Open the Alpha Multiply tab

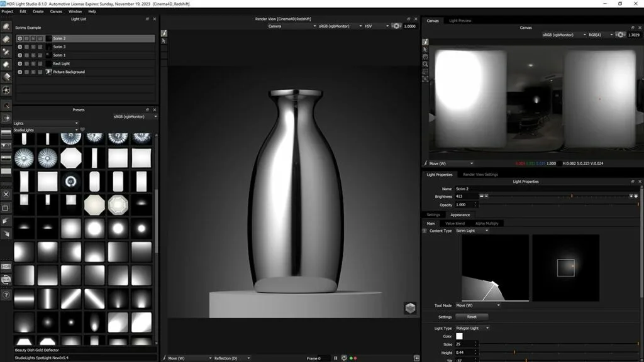[487, 223]
